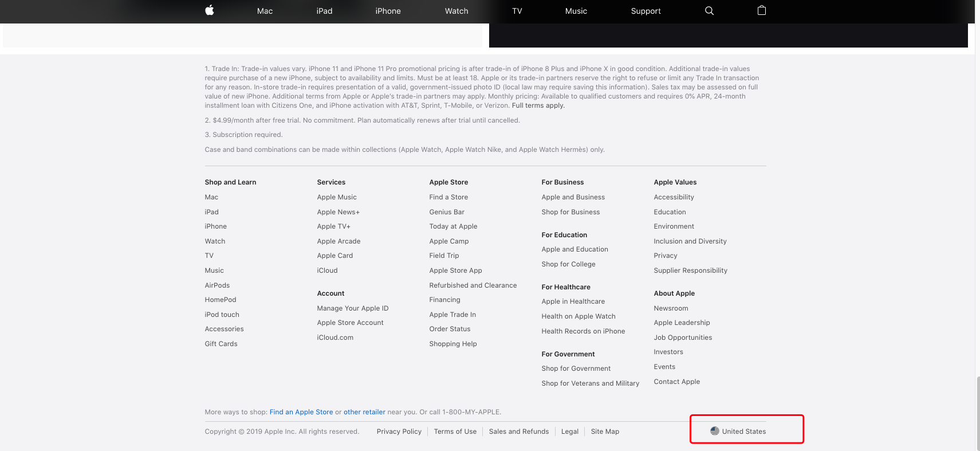This screenshot has height=451, width=980.
Task: Open the Privacy Policy link
Action: pos(399,432)
